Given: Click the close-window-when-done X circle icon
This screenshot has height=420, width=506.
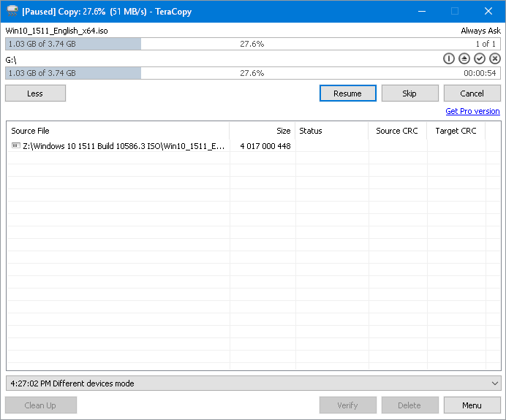Looking at the screenshot, I should tap(495, 58).
